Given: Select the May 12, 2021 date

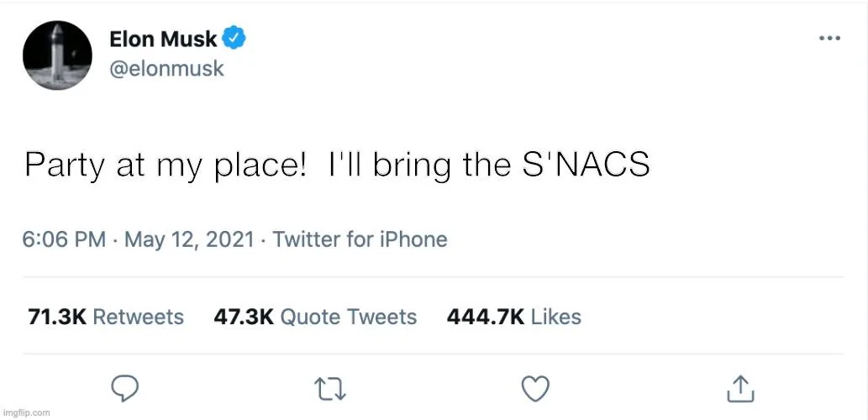Looking at the screenshot, I should coord(189,239).
